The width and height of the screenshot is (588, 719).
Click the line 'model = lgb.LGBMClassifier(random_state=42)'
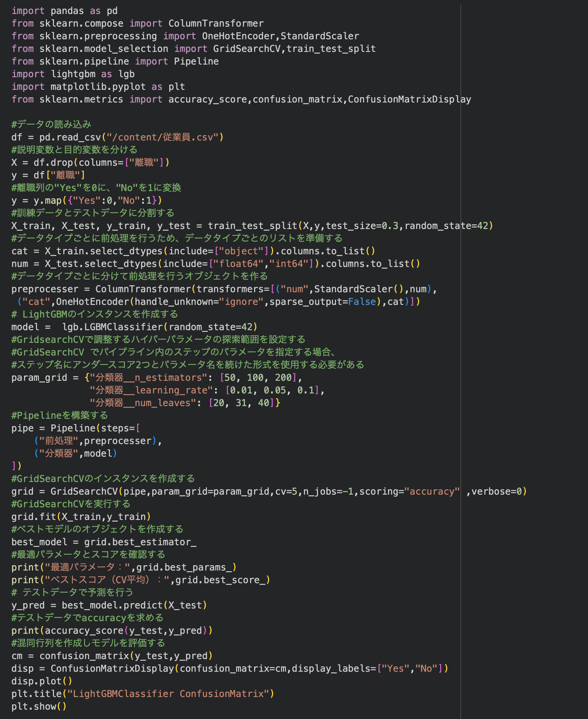pos(134,327)
